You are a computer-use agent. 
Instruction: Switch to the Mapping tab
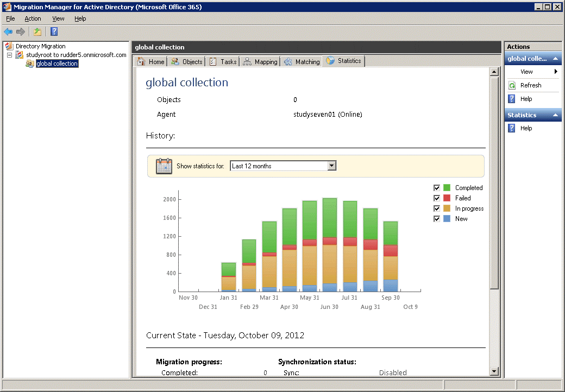[260, 62]
